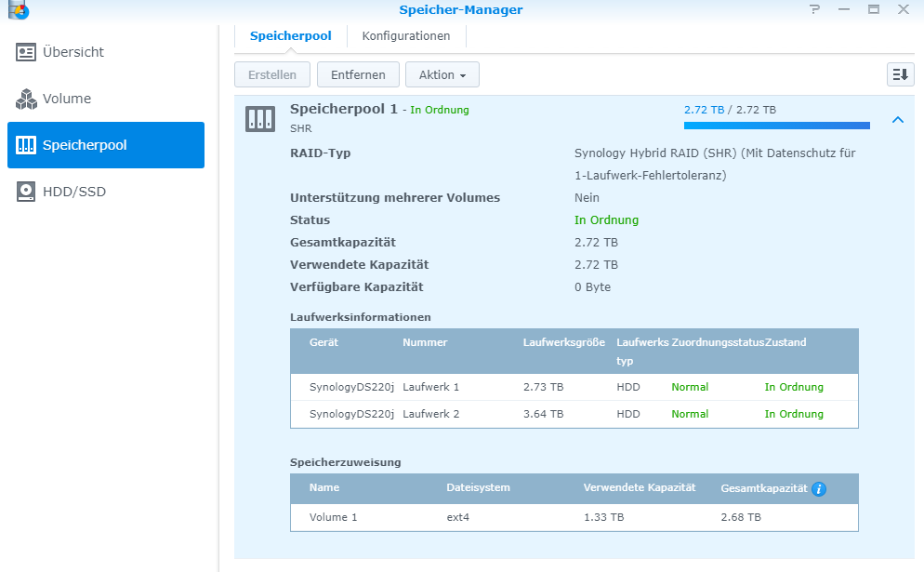The width and height of the screenshot is (924, 572).
Task: Click the Speicherpool 1 title text
Action: click(344, 109)
